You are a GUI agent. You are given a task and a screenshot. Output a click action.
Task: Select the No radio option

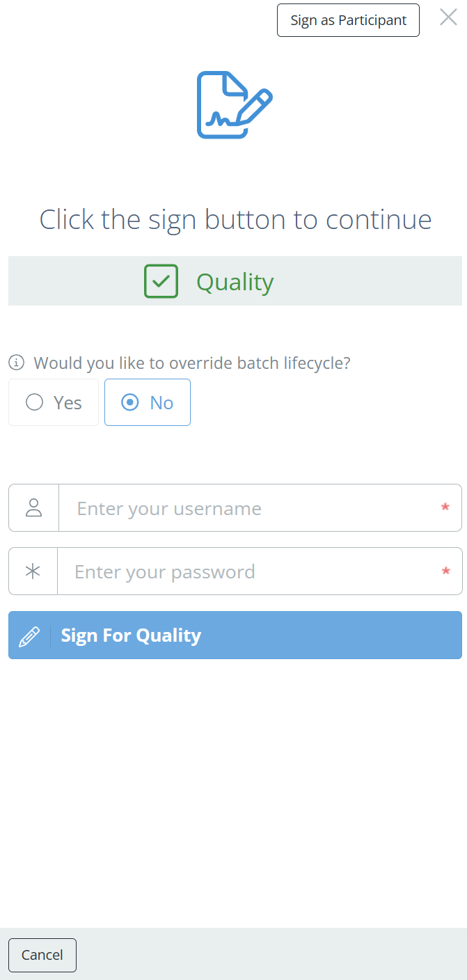click(x=147, y=402)
